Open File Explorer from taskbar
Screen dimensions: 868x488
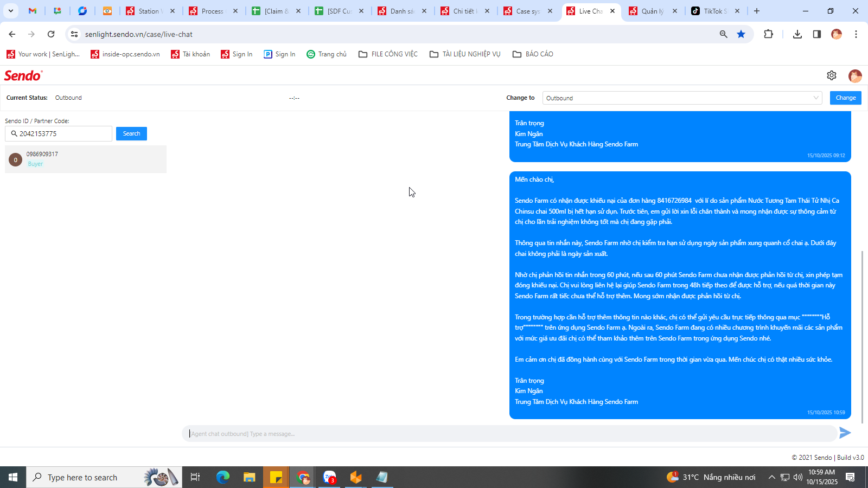click(250, 477)
